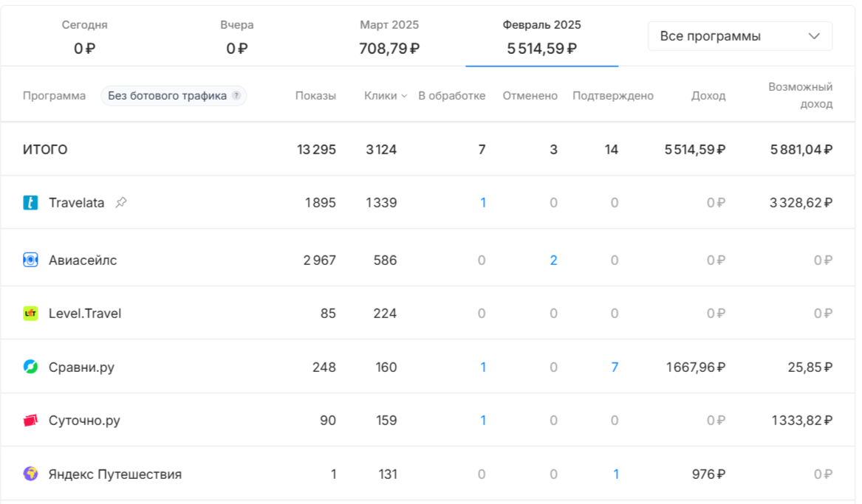Screen dimensions: 862x504
Task: Click the Суточно.ру logo icon
Action: 30,421
